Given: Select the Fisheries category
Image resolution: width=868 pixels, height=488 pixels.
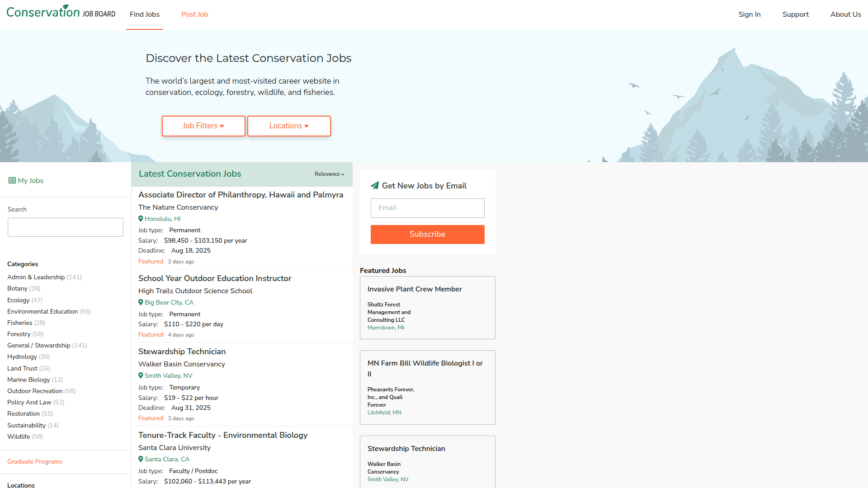Looking at the screenshot, I should point(20,323).
